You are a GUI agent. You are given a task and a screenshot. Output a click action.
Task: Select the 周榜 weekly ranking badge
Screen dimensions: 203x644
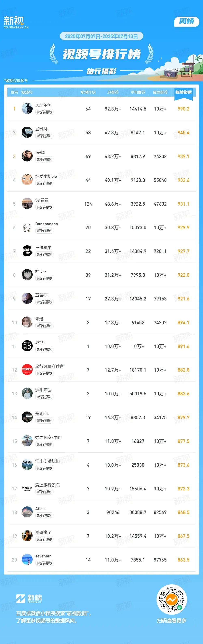[187, 21]
